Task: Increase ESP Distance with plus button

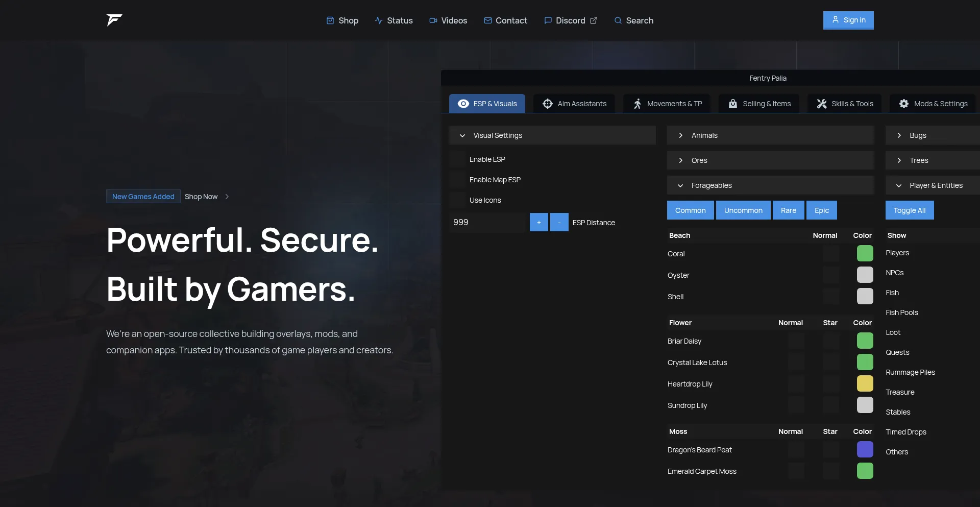Action: [x=538, y=223]
